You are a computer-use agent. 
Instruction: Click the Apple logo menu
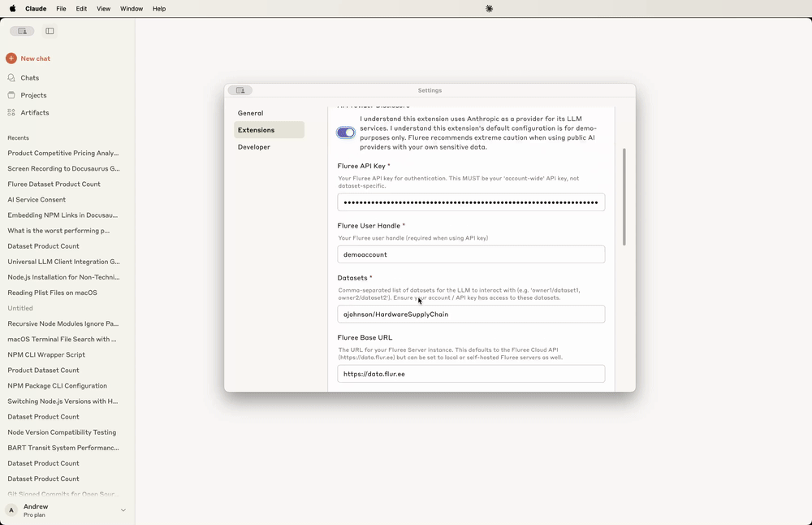[x=12, y=9]
